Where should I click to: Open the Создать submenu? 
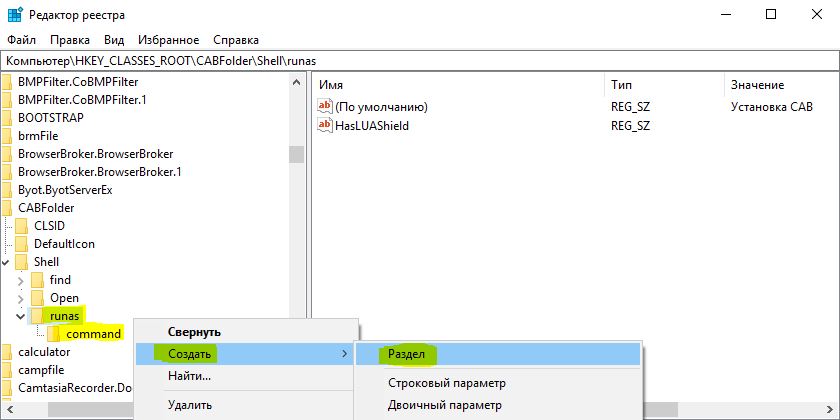[x=245, y=354]
